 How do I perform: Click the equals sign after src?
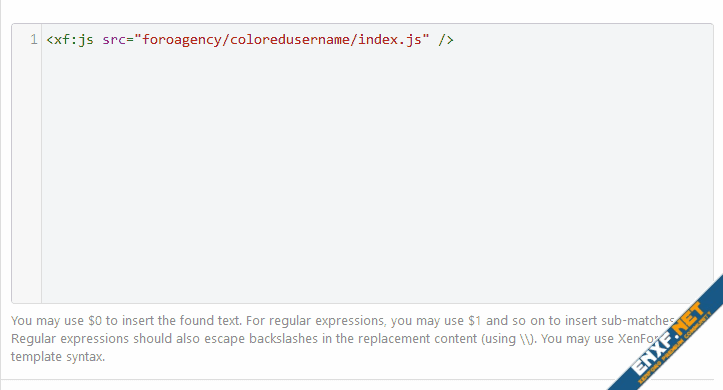(x=130, y=40)
